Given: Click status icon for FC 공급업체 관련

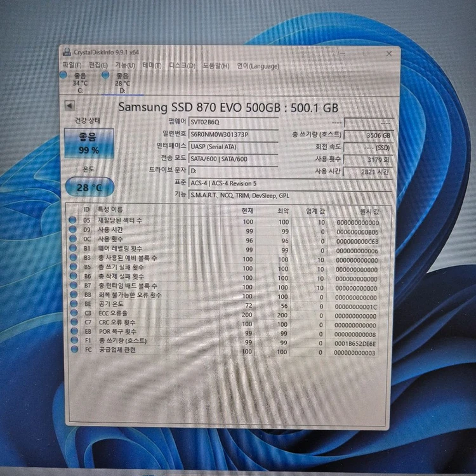Looking at the screenshot, I should [75, 349].
